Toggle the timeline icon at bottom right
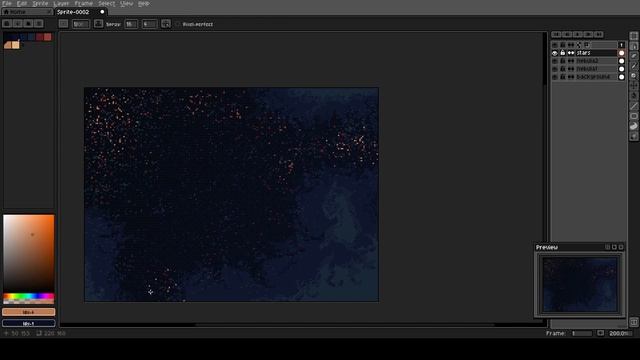This screenshot has width=640, height=360. [633, 322]
